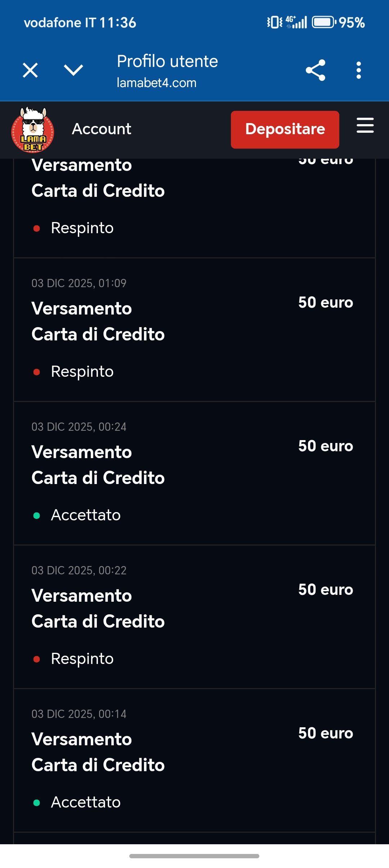This screenshot has width=389, height=868.
Task: Tap the share icon in browser bar
Action: (x=316, y=70)
